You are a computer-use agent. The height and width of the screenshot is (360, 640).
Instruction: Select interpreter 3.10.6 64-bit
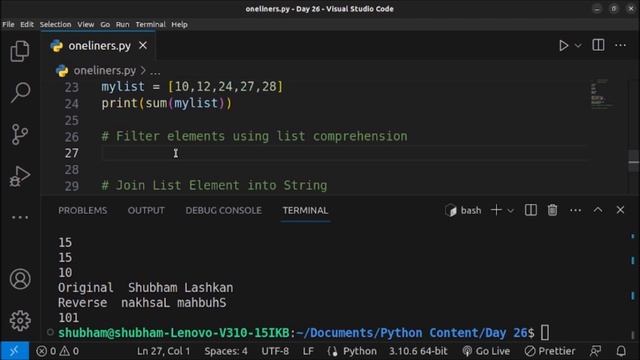click(x=418, y=351)
